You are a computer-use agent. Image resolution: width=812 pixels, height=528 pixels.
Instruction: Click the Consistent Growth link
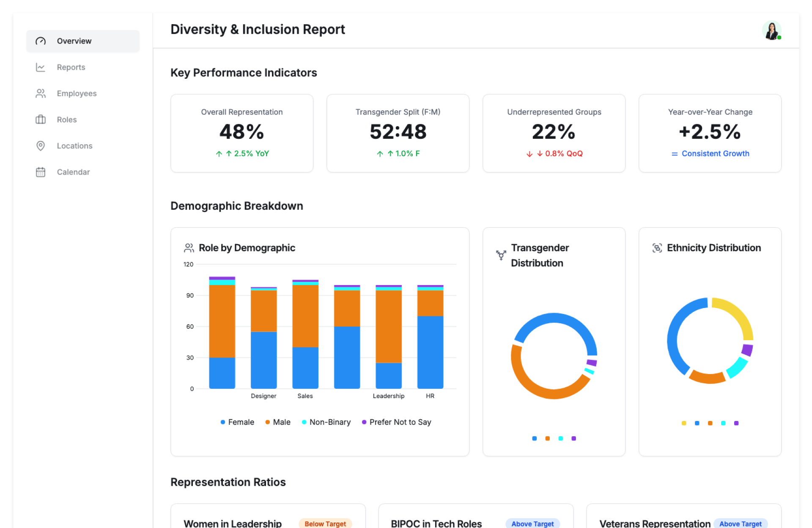tap(715, 154)
